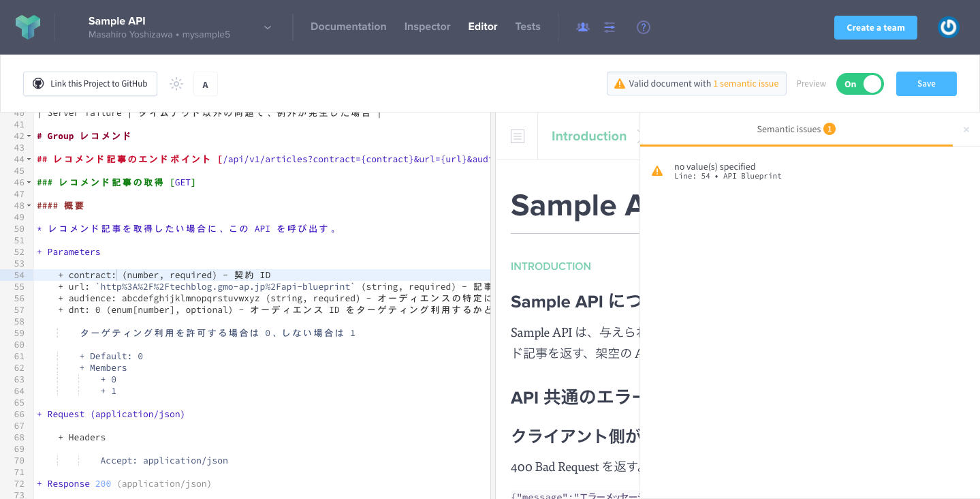Click the Apiary logo icon
Viewport: 980px width, 499px height.
pyautogui.click(x=28, y=27)
